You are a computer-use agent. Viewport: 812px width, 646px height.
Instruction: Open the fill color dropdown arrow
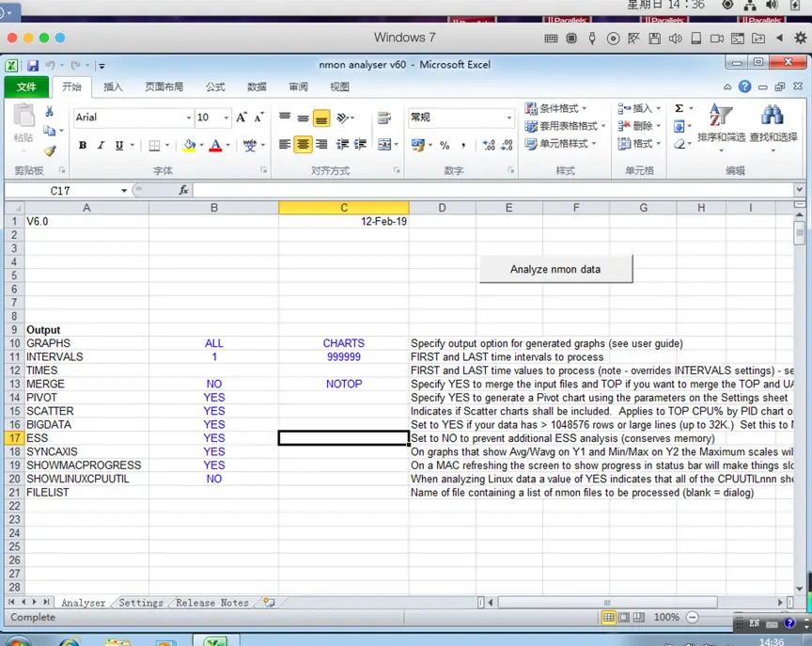tap(201, 145)
